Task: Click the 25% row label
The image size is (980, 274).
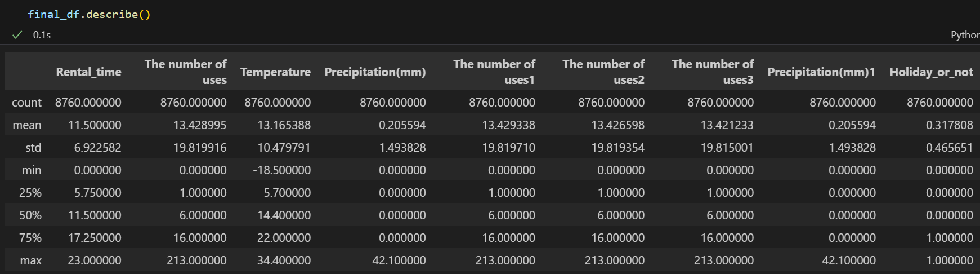Action: coord(30,193)
